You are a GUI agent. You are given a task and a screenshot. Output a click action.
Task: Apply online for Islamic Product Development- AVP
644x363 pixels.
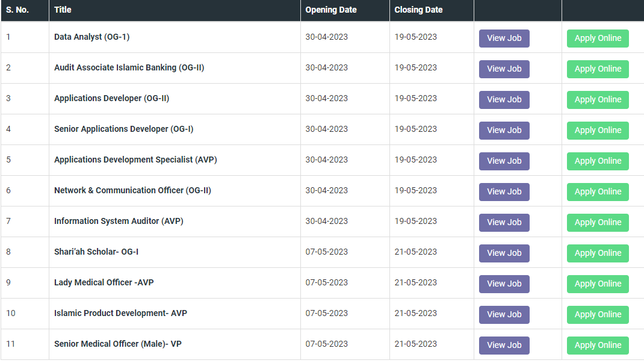(598, 315)
